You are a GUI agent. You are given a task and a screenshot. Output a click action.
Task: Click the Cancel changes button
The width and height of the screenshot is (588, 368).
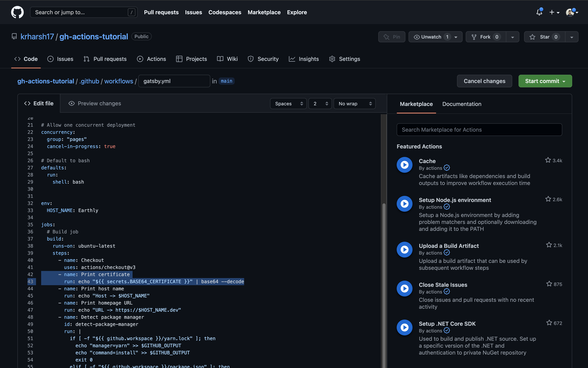484,81
